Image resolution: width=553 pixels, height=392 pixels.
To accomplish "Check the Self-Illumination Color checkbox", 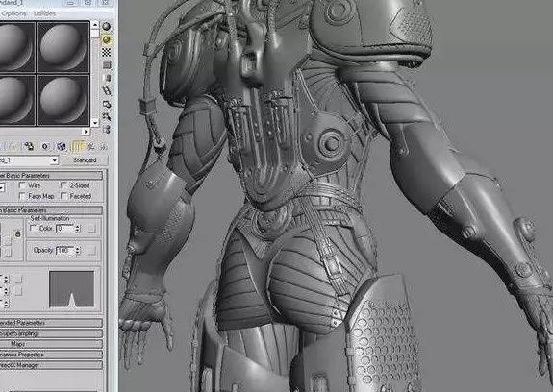I will [x=33, y=229].
